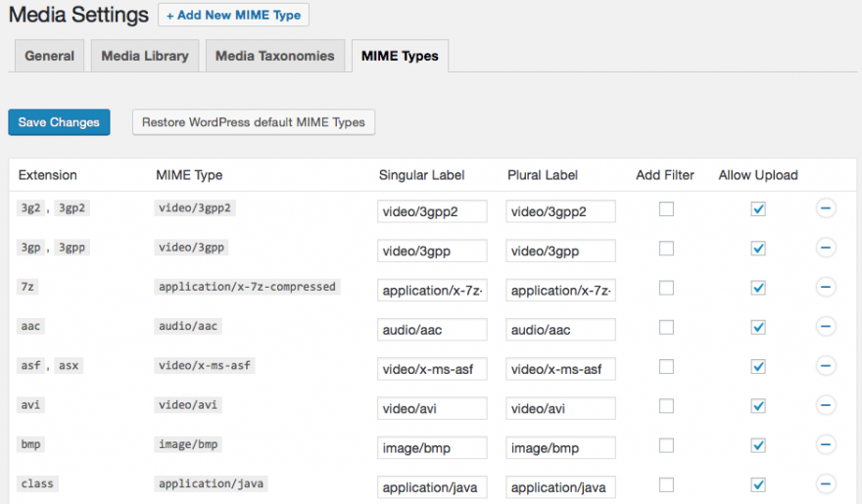Screen dimensions: 862x504
Task: Delete the bmp image MIME type
Action: 826,444
